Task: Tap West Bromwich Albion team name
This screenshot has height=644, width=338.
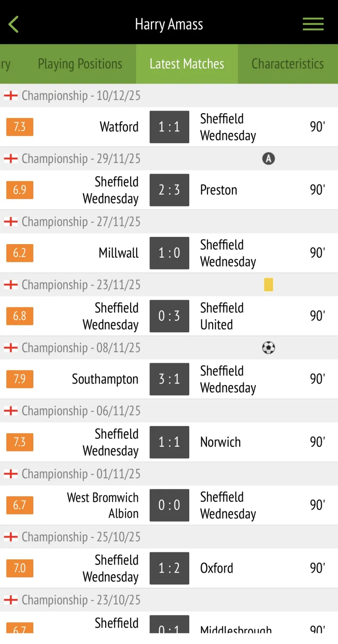Action: click(103, 505)
